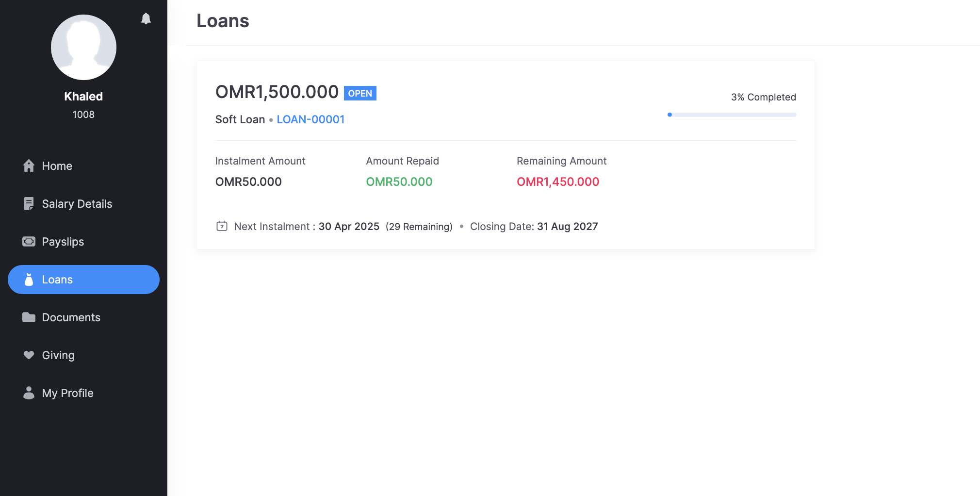Open the Home menu item
The image size is (980, 496).
tap(57, 166)
